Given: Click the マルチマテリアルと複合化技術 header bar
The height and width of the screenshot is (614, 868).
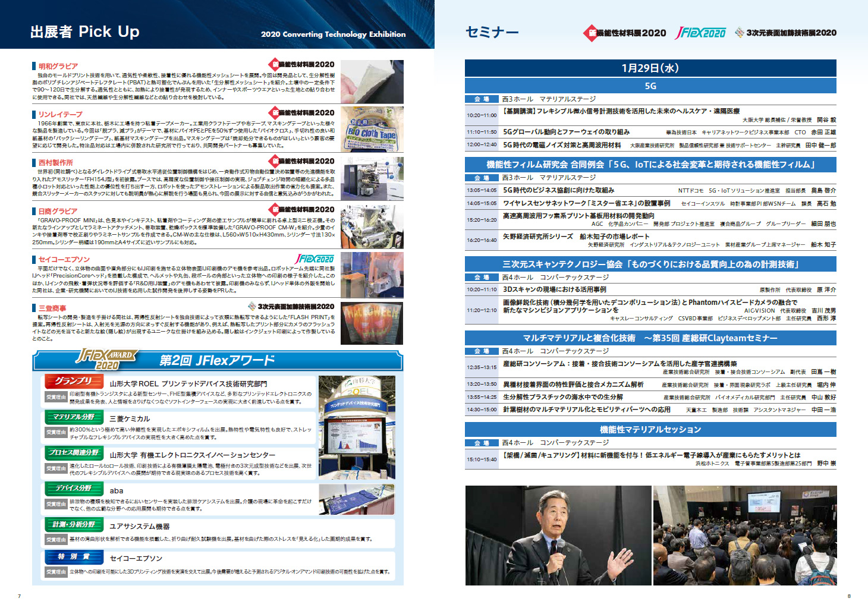Looking at the screenshot, I should coord(650,338).
